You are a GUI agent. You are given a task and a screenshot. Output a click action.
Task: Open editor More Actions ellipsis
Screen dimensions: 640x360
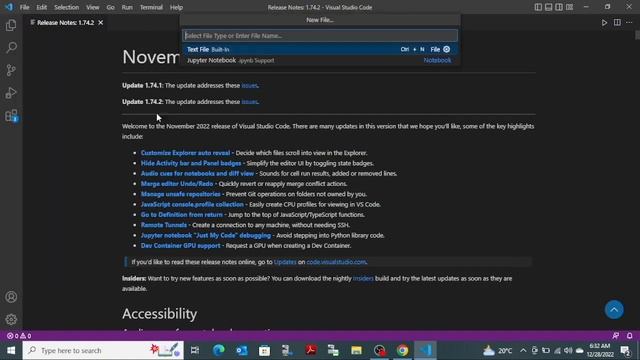pyautogui.click(x=629, y=23)
